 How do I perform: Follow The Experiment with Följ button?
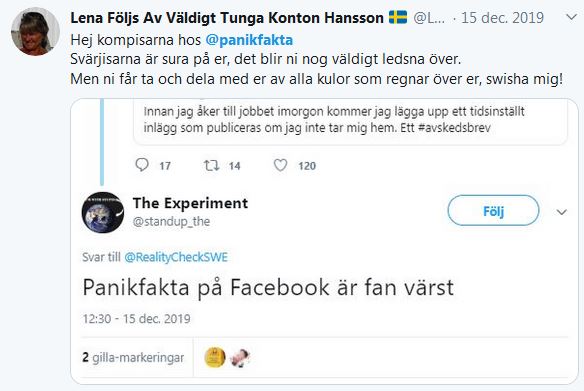point(493,211)
